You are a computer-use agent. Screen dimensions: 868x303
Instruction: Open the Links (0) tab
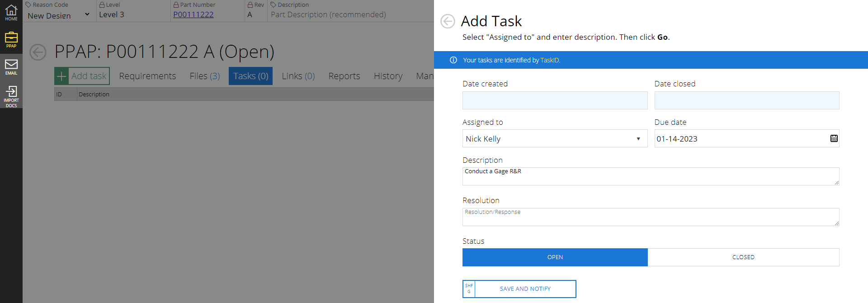pyautogui.click(x=298, y=76)
